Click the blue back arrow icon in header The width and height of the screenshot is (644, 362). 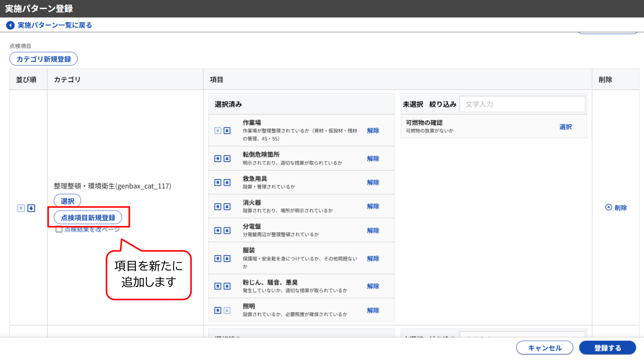(10, 25)
